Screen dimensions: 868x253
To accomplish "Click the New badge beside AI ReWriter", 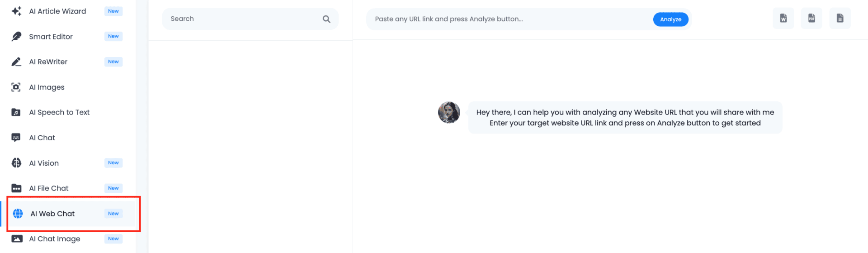I will pos(113,62).
